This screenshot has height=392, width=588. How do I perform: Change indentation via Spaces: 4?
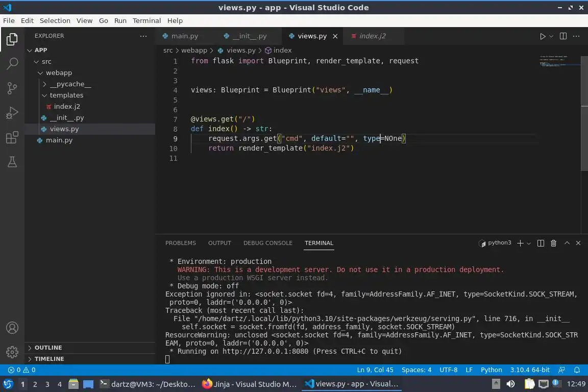416,370
